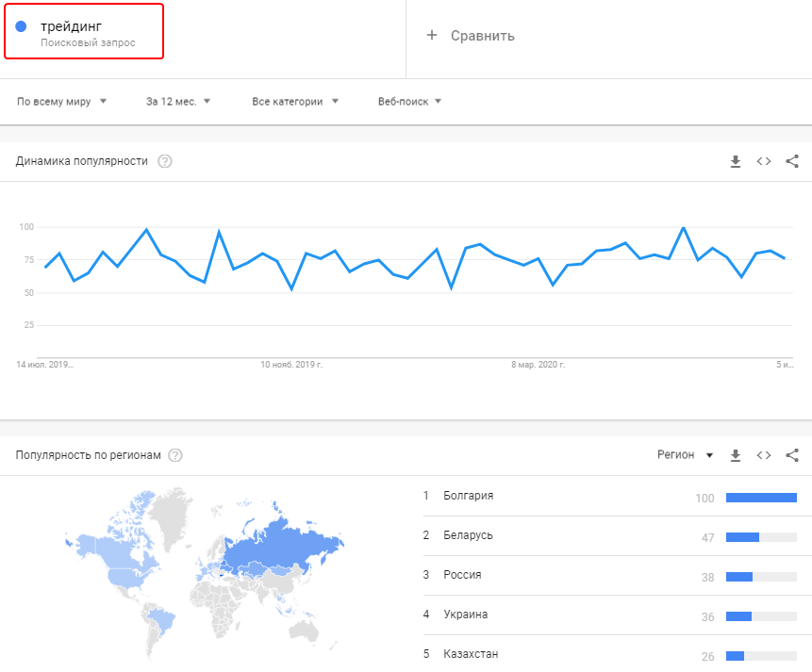Open the По всему миру location dropdown
This screenshot has width=812, height=672.
pos(61,102)
